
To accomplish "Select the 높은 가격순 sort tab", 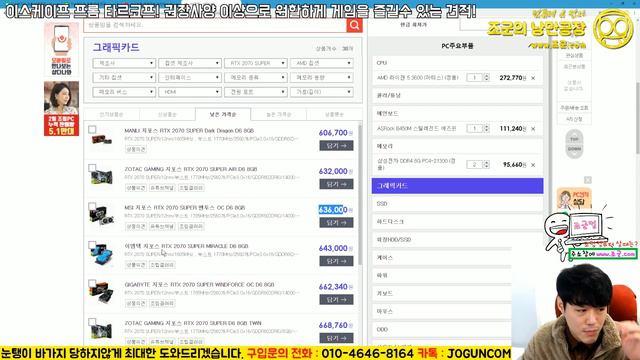I will point(278,115).
